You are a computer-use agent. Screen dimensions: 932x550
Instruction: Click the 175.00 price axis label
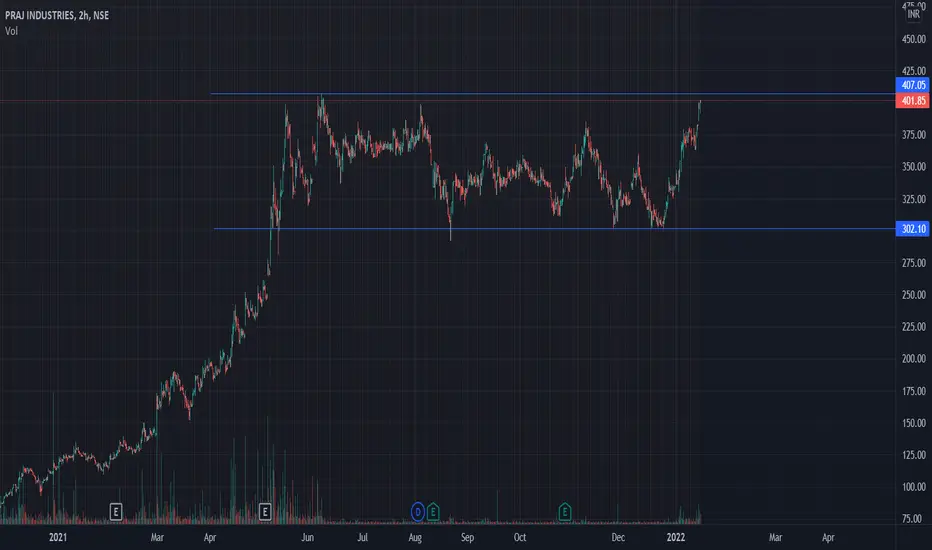[x=914, y=391]
